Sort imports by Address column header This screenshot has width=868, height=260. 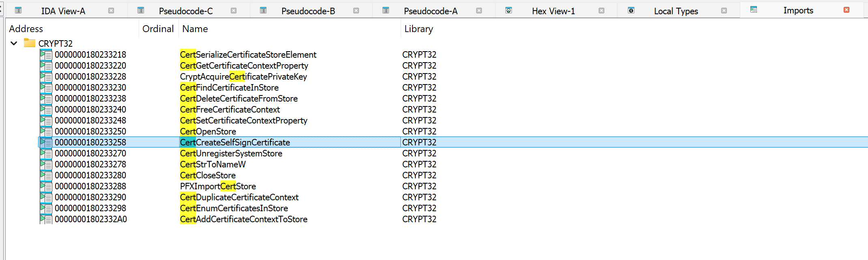click(x=26, y=29)
